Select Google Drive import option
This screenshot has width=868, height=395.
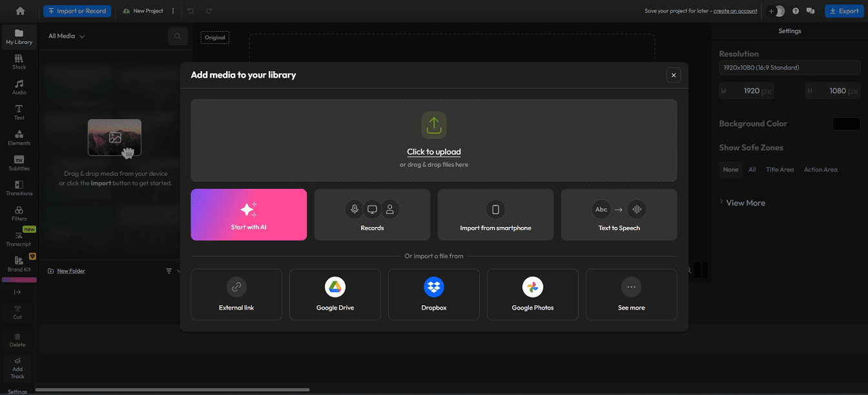click(335, 294)
